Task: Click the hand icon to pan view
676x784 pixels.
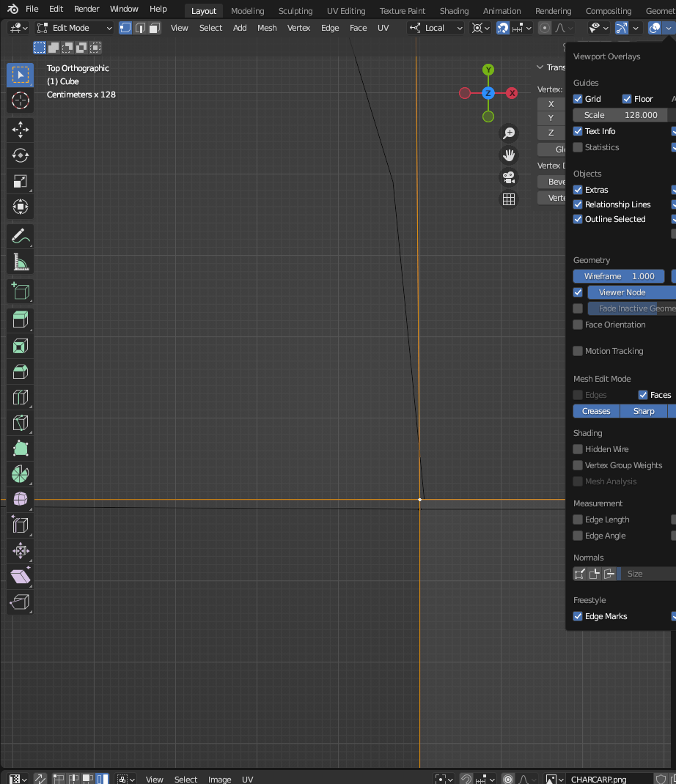Action: point(509,155)
